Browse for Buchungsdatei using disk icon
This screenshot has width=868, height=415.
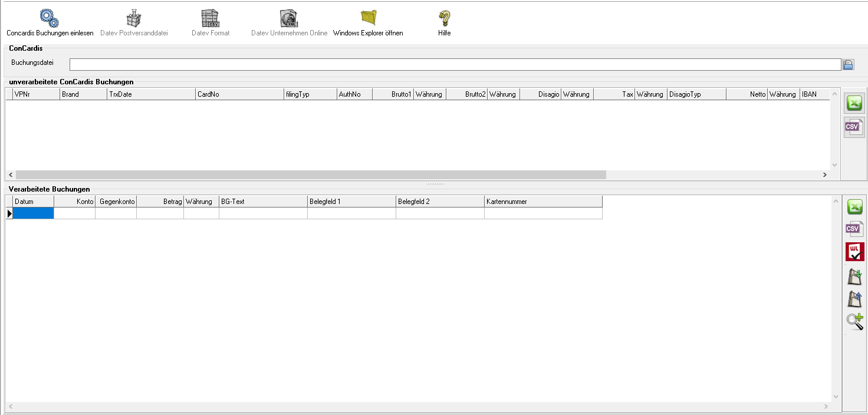pos(848,65)
